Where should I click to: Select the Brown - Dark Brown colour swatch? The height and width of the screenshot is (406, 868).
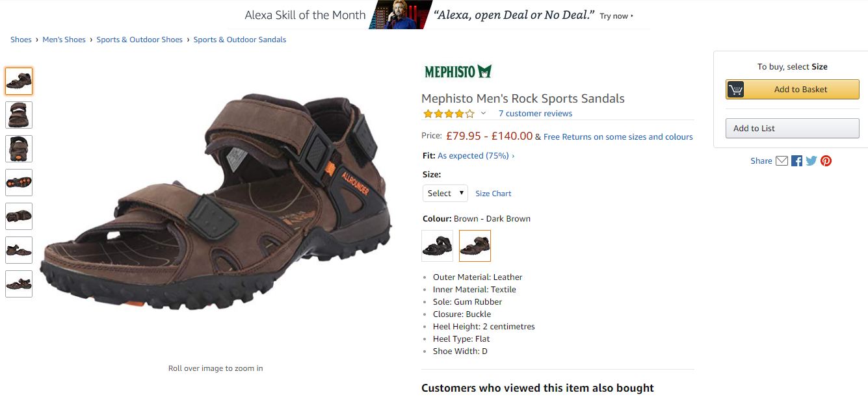tap(475, 246)
